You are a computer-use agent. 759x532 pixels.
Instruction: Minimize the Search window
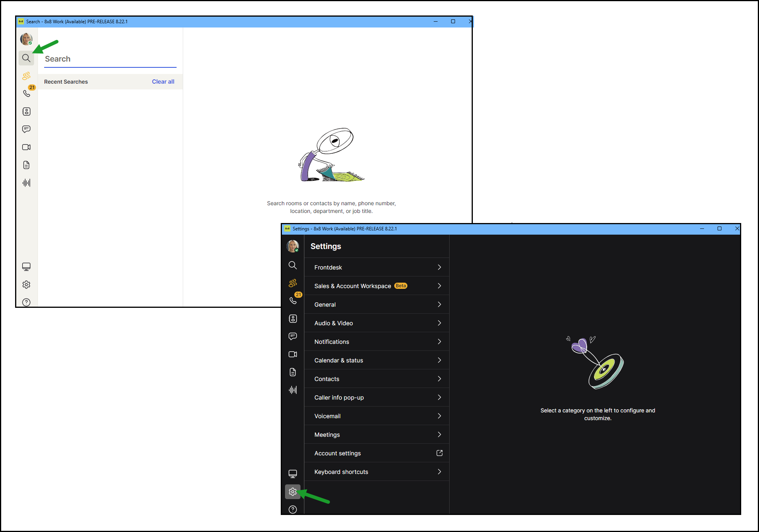point(436,22)
